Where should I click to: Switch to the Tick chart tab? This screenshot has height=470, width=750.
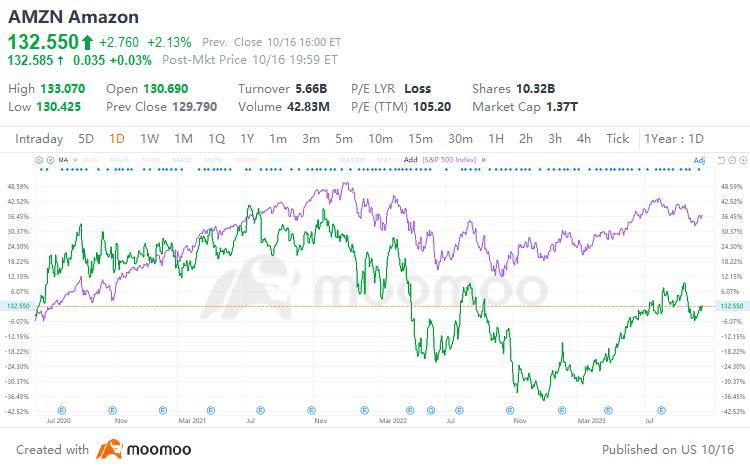pyautogui.click(x=617, y=139)
